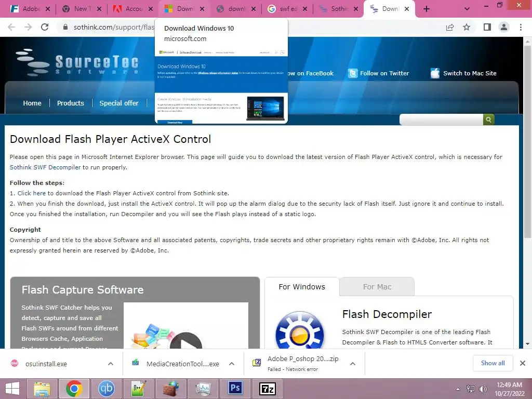The height and width of the screenshot is (399, 532).
Task: Click the browser forward arrow
Action: 28,27
